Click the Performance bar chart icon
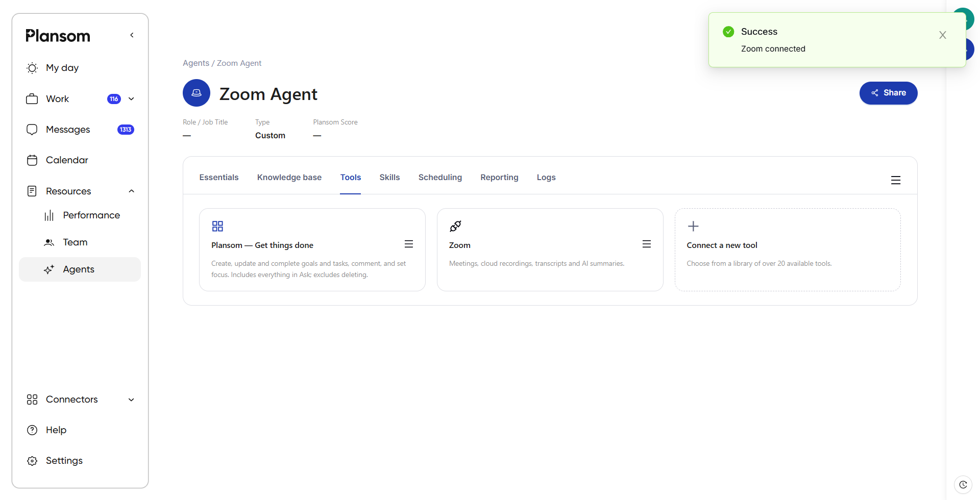This screenshot has width=980, height=500. pos(49,216)
